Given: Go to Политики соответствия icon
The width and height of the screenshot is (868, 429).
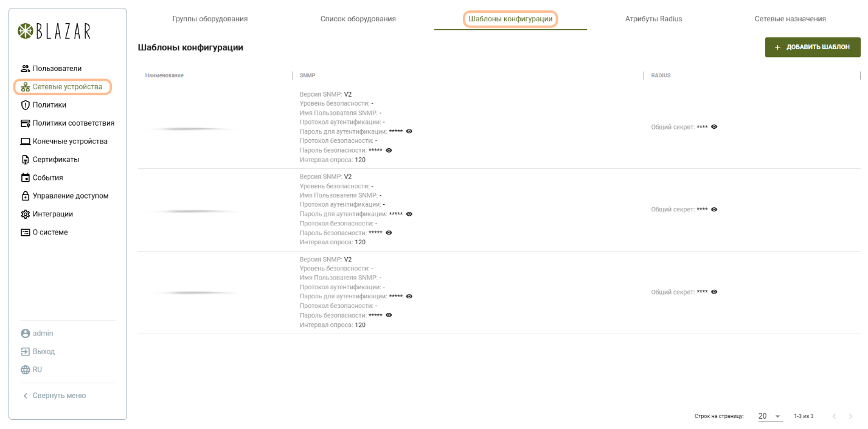Looking at the screenshot, I should (x=26, y=123).
